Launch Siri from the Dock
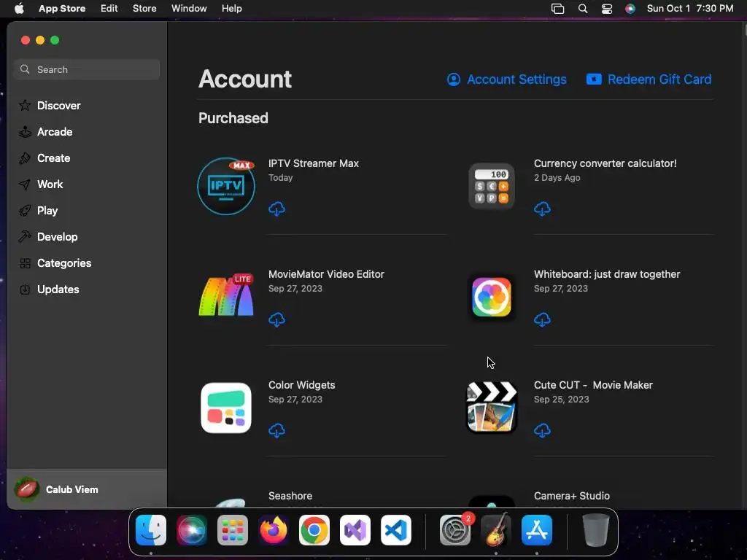The width and height of the screenshot is (747, 560). 192,530
